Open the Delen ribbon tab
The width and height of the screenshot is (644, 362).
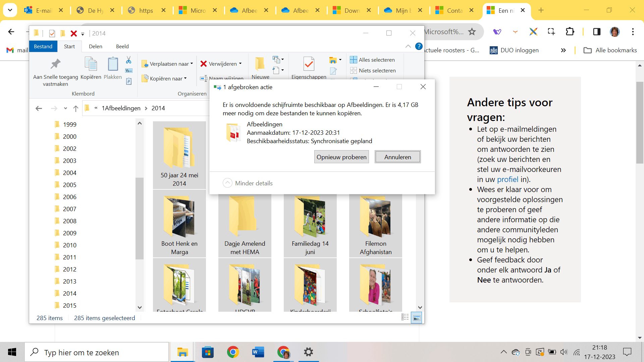click(95, 46)
